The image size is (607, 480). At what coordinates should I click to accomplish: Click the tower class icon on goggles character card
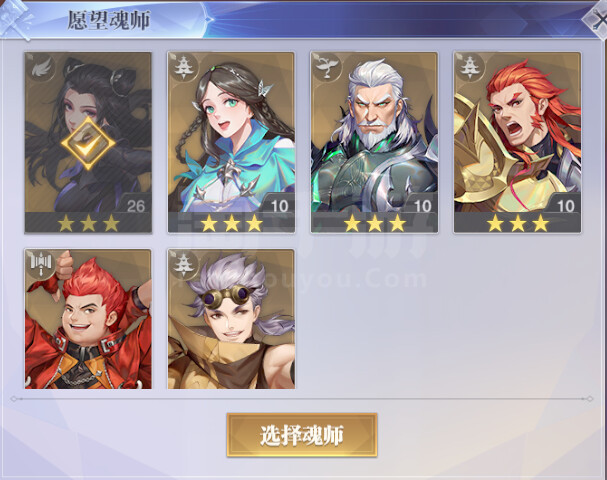(182, 264)
